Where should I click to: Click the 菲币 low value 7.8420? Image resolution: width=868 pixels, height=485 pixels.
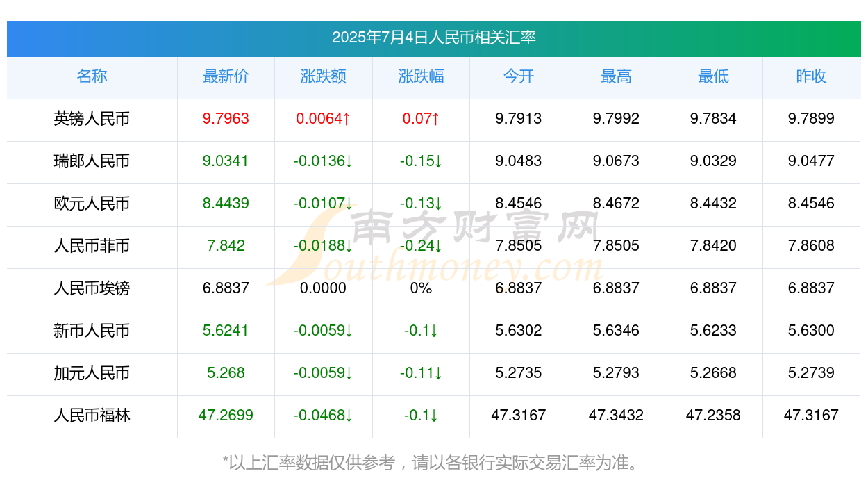(x=714, y=246)
